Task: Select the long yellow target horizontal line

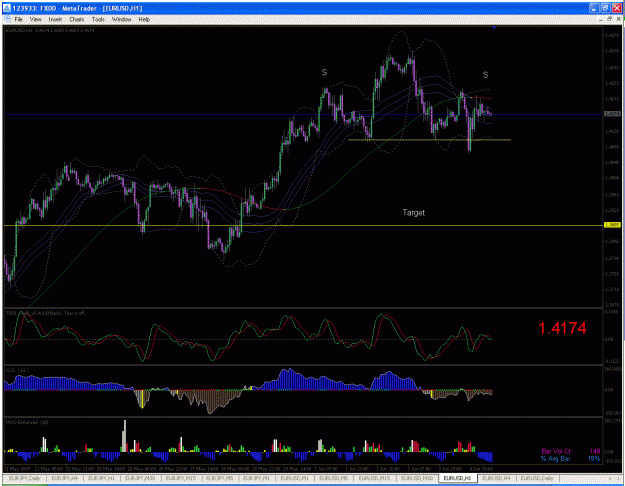Action: (303, 226)
